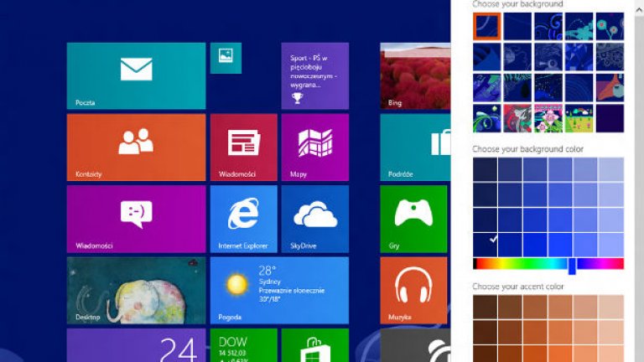Open the SkyDrive cloud tile
The width and height of the screenshot is (644, 362).
coord(314,219)
